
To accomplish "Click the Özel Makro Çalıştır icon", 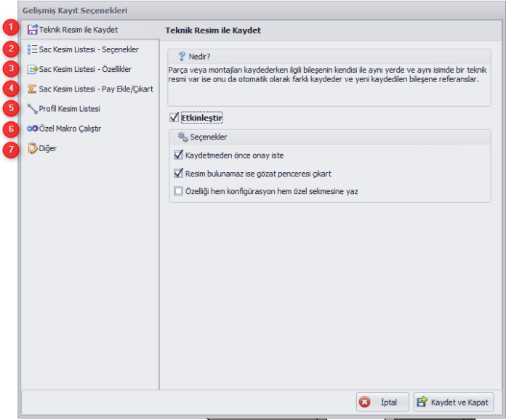I will (x=32, y=129).
